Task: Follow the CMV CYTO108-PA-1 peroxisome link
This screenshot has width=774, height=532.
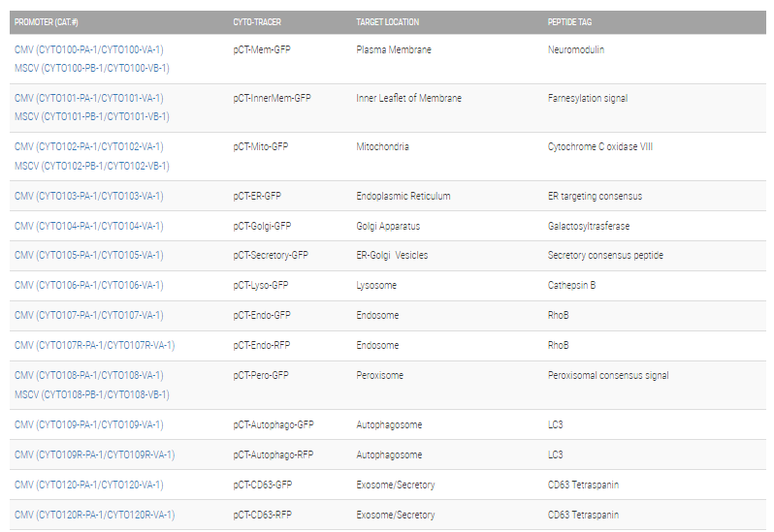Action: point(89,375)
